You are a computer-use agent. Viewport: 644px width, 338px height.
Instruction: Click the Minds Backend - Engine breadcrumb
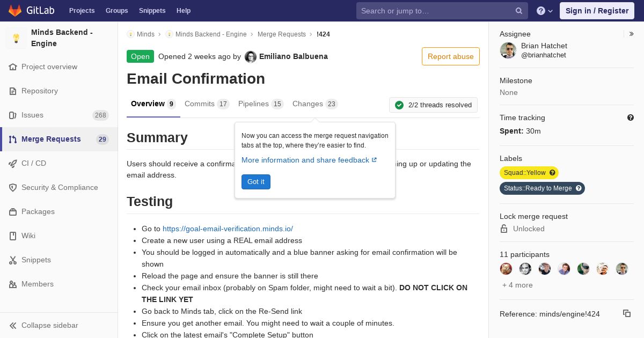[211, 34]
